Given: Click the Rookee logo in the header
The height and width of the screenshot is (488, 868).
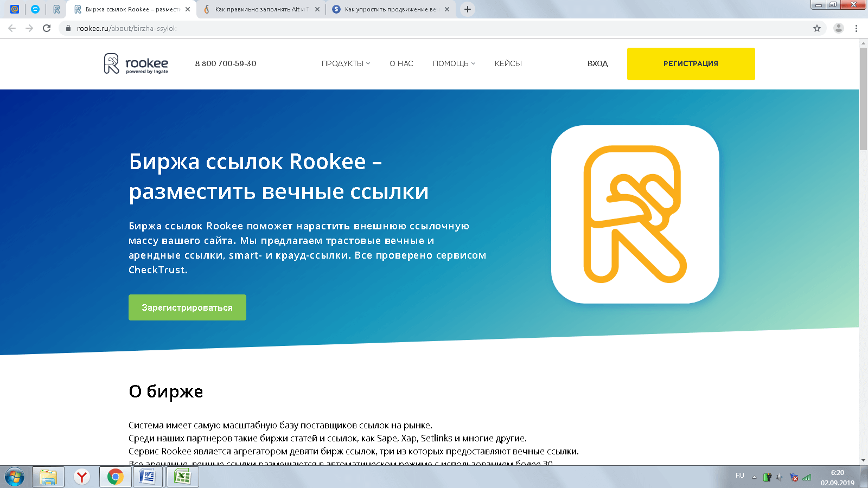Looking at the screenshot, I should tap(136, 63).
